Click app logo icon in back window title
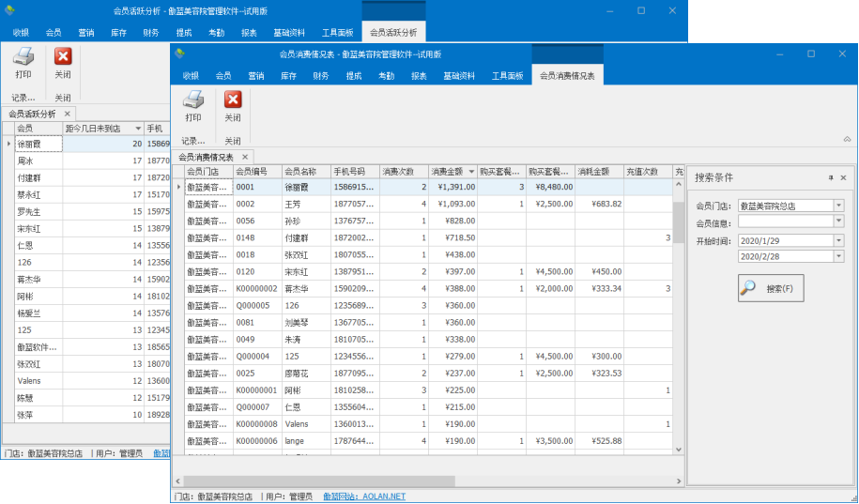The height and width of the screenshot is (504, 859). (x=9, y=10)
